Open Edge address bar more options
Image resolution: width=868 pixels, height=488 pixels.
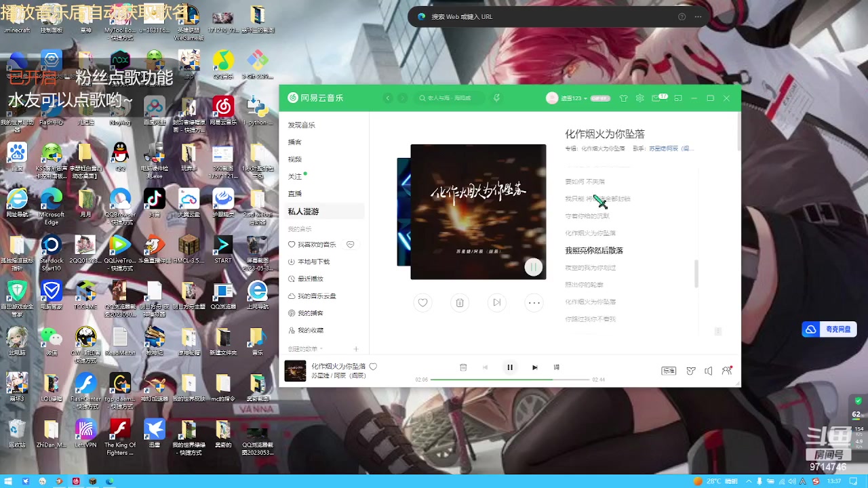point(698,16)
